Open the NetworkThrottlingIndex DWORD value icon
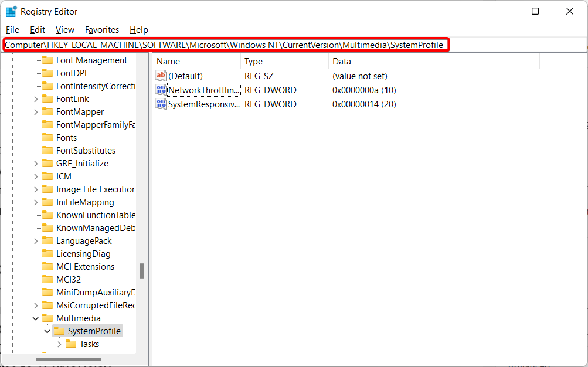The width and height of the screenshot is (588, 367). pos(161,90)
